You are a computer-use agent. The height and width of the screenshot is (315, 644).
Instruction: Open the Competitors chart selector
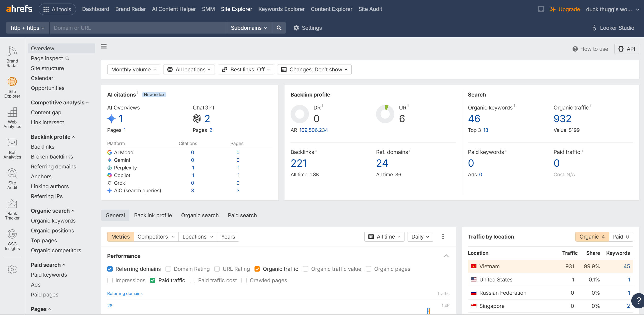tap(156, 237)
